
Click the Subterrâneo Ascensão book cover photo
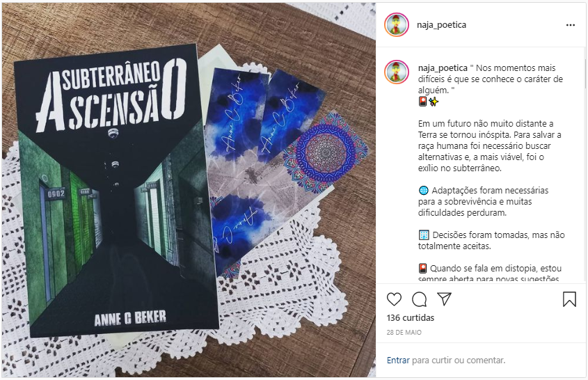click(x=116, y=191)
